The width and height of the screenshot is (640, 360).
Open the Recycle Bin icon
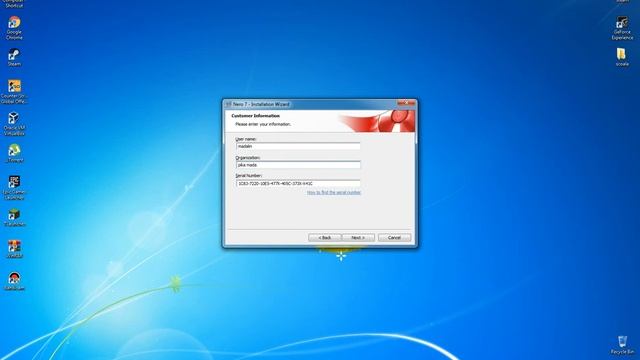click(x=622, y=345)
